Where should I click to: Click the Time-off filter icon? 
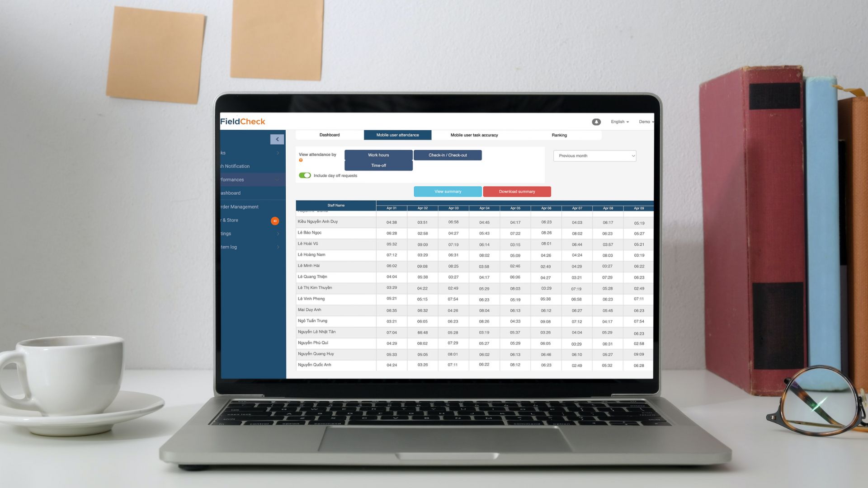click(378, 165)
